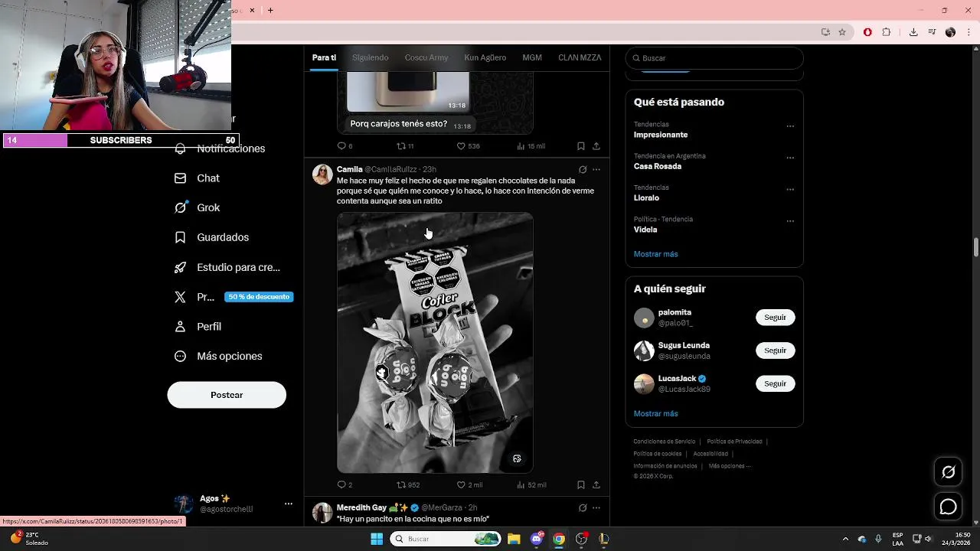Share Camila's chocolate post
The height and width of the screenshot is (551, 980).
(x=596, y=484)
